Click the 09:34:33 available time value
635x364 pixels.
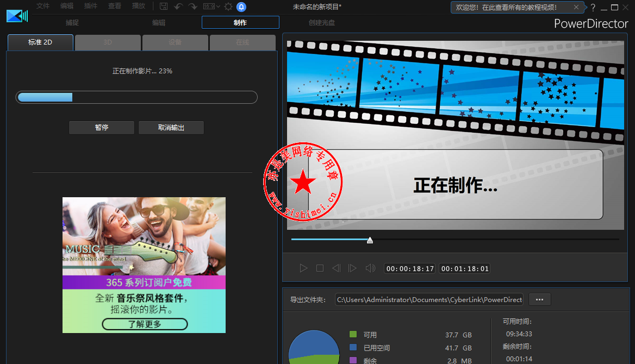[x=519, y=334]
